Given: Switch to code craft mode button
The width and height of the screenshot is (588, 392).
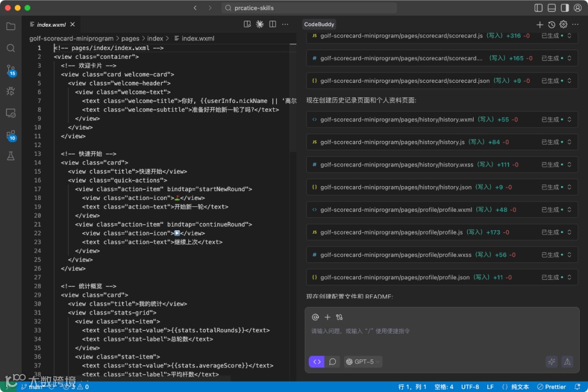Looking at the screenshot, I should point(316,362).
